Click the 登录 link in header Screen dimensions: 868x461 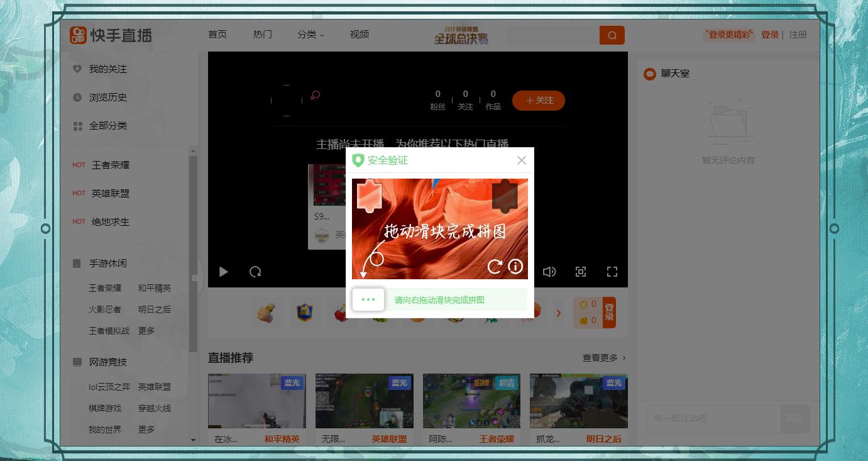click(770, 35)
